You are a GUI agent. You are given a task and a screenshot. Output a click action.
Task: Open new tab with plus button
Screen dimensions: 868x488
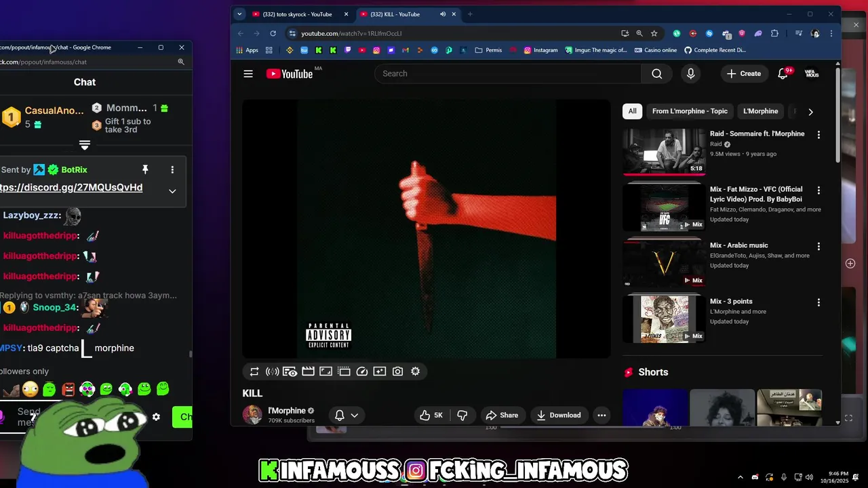pos(470,14)
